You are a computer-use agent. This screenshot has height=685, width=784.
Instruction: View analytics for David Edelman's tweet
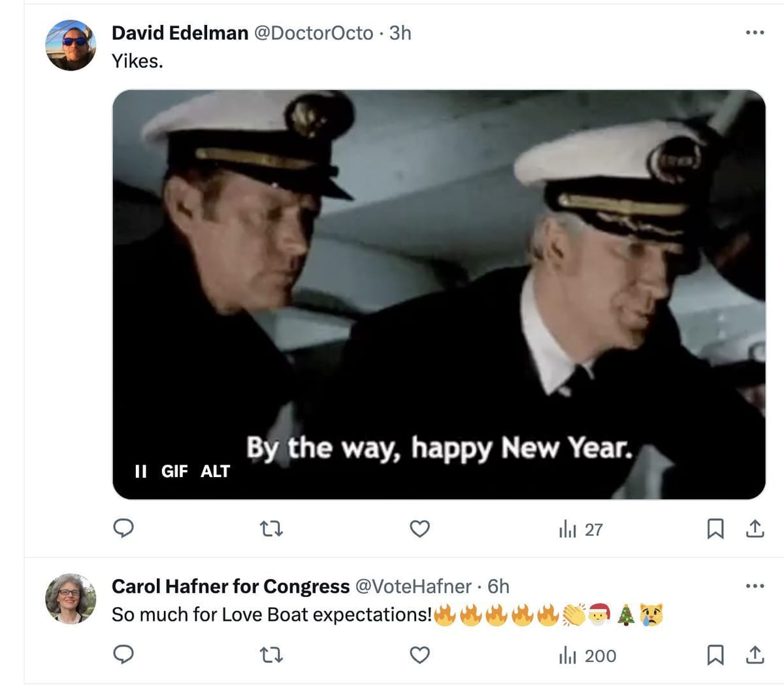click(x=580, y=529)
